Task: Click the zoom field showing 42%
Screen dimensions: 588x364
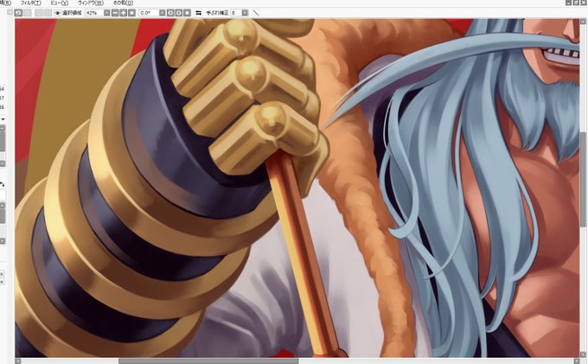Action: 94,13
